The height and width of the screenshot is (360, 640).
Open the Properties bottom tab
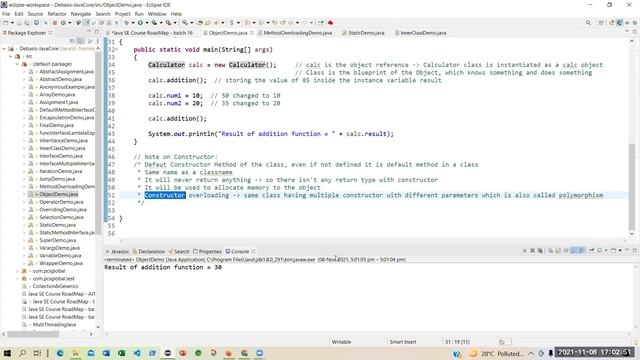[x=209, y=251]
